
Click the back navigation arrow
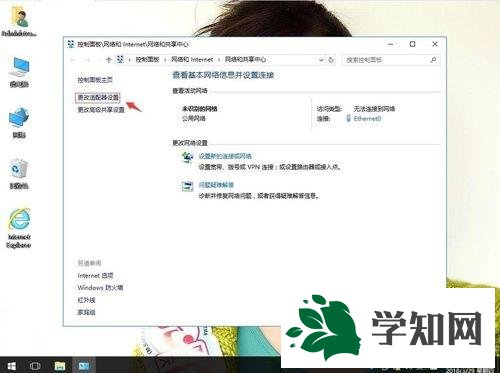tap(73, 60)
